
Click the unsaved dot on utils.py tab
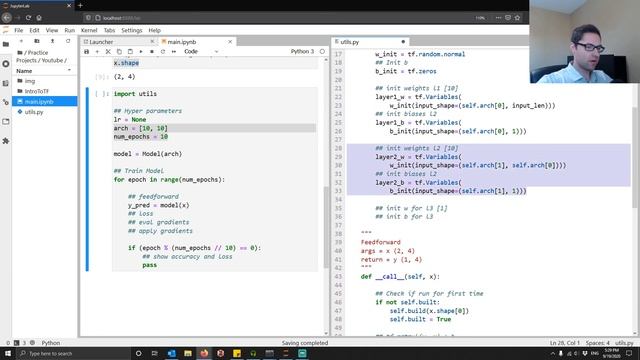coord(403,42)
